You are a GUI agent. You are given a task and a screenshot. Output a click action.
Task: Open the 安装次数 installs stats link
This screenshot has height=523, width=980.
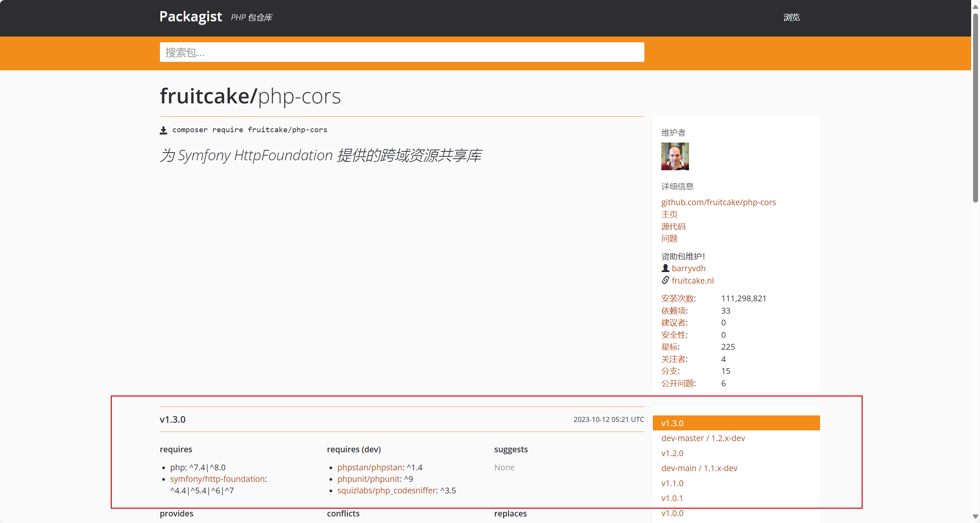coord(677,298)
